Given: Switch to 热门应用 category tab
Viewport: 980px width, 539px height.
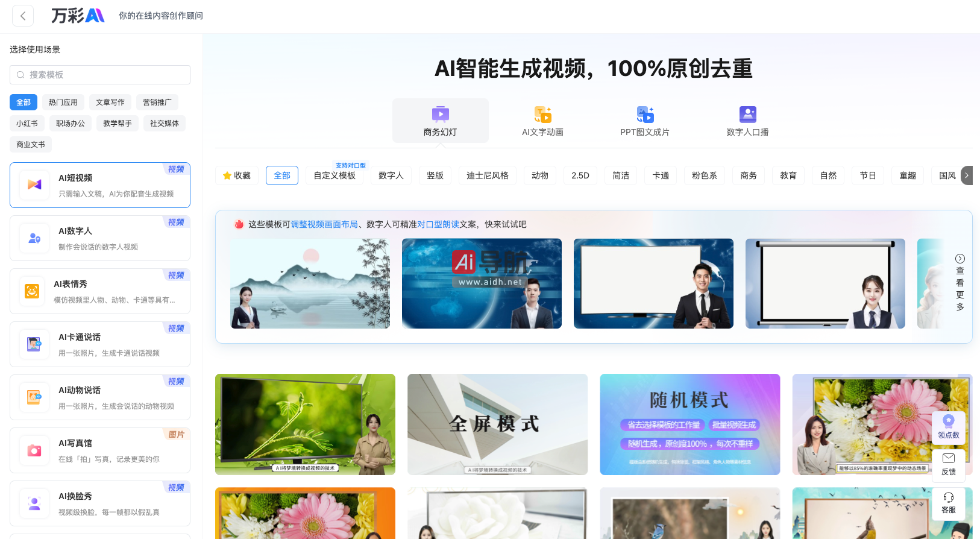Looking at the screenshot, I should (63, 102).
